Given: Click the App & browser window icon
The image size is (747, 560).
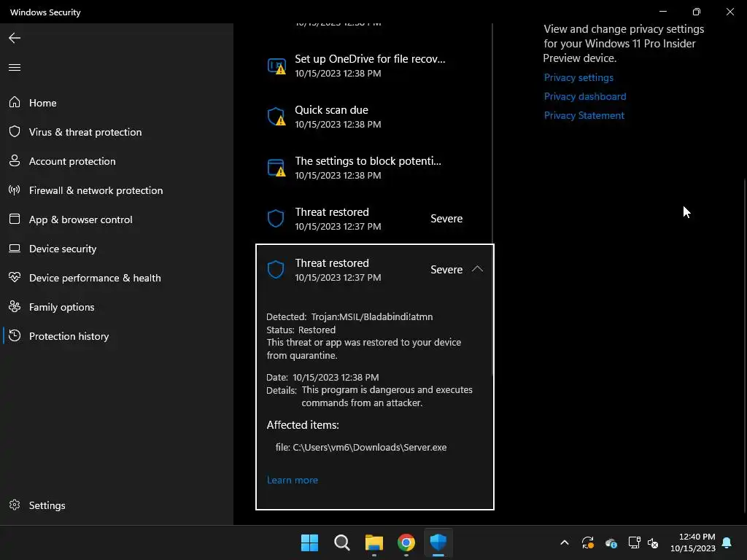Looking at the screenshot, I should [x=15, y=219].
